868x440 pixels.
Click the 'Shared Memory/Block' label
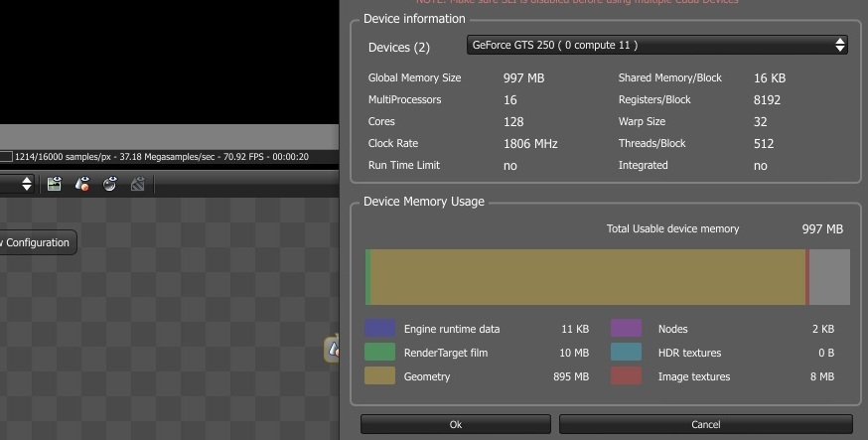tap(669, 78)
